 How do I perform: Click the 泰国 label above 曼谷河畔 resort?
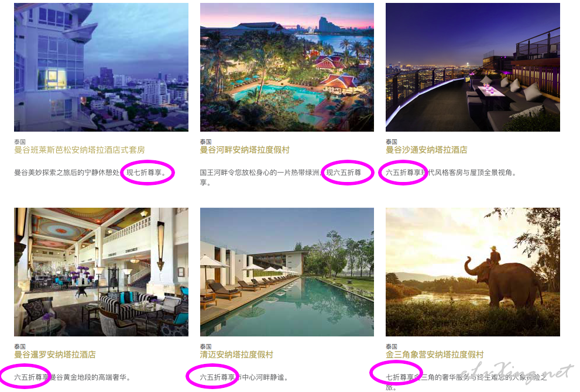coord(205,142)
